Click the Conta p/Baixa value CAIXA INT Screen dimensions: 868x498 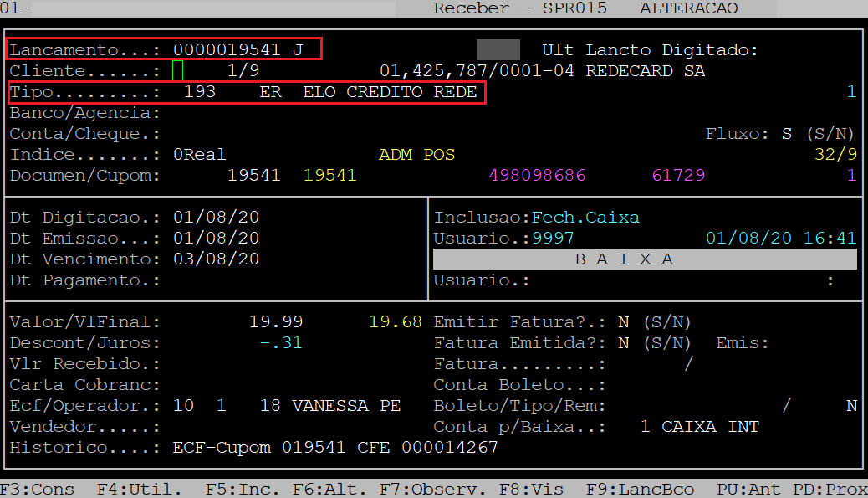[708, 427]
